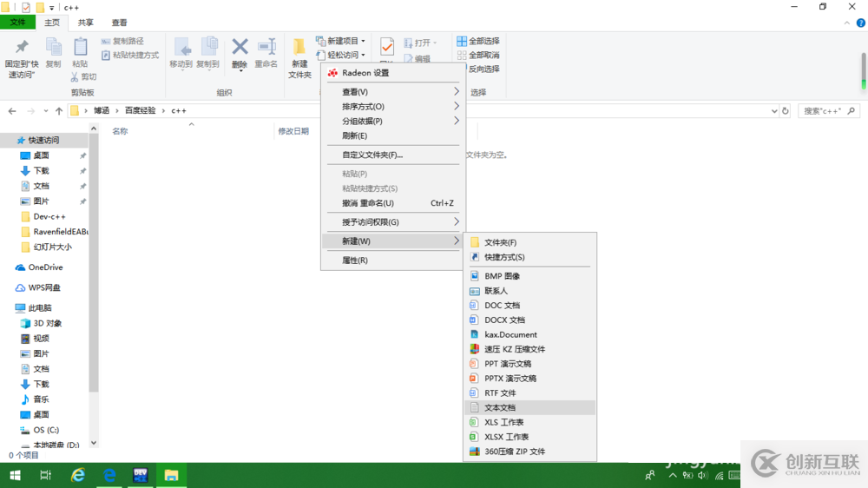
Task: Open 排序方式(O) context submenu
Action: [392, 106]
